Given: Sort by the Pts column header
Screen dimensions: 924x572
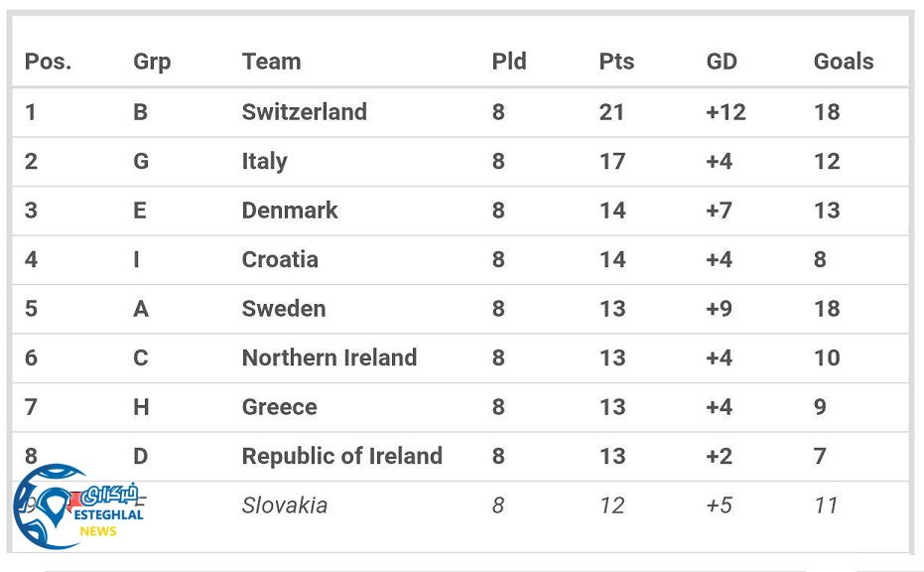Looking at the screenshot, I should [x=616, y=62].
